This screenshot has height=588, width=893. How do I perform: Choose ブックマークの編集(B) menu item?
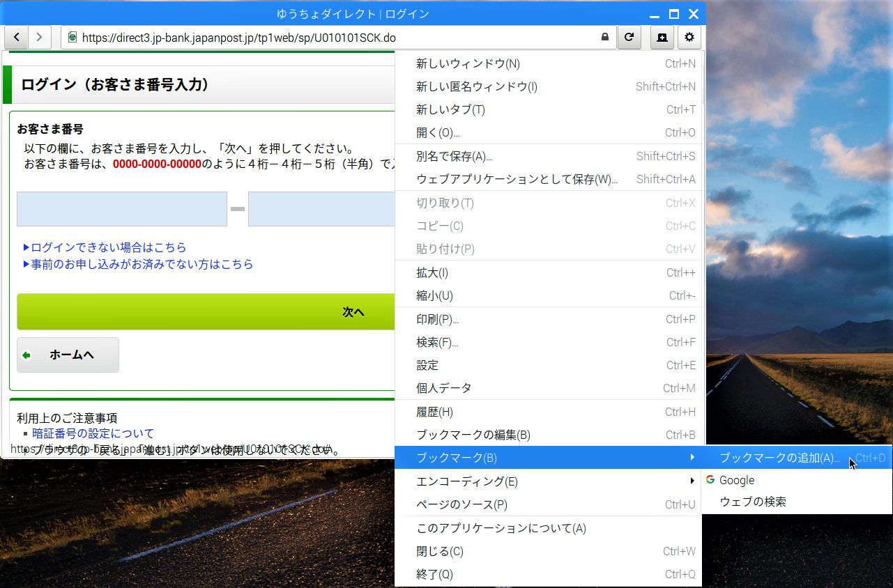[548, 435]
